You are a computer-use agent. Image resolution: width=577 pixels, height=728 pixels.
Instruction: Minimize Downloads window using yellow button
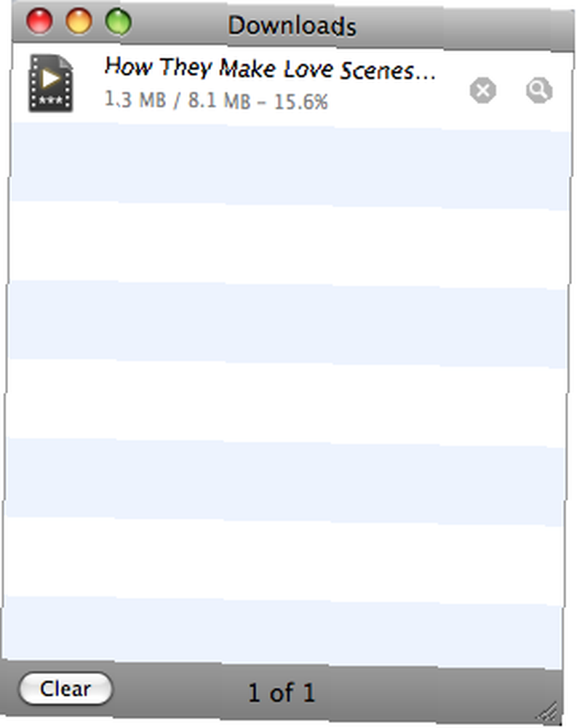(79, 21)
